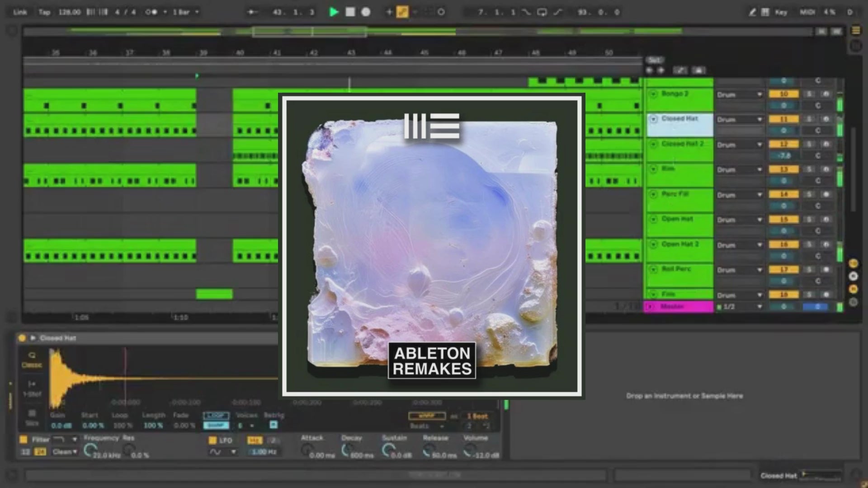Select the Master track header

pyautogui.click(x=679, y=307)
